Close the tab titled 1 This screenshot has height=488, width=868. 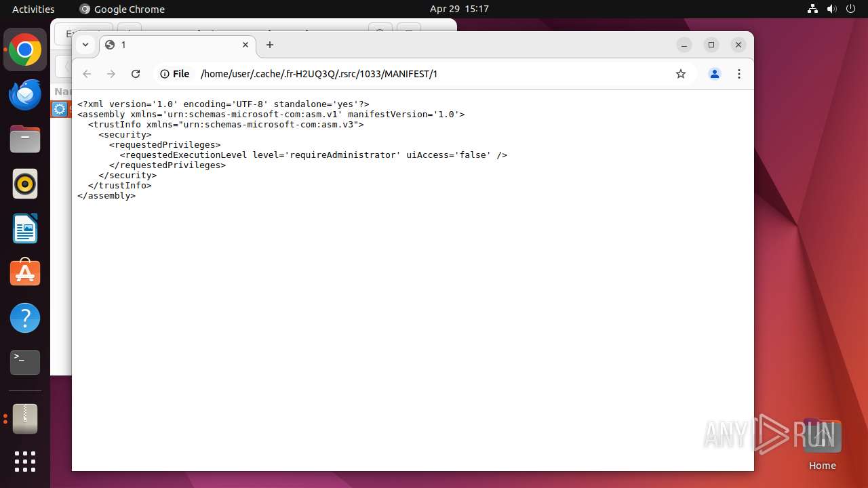pos(245,45)
